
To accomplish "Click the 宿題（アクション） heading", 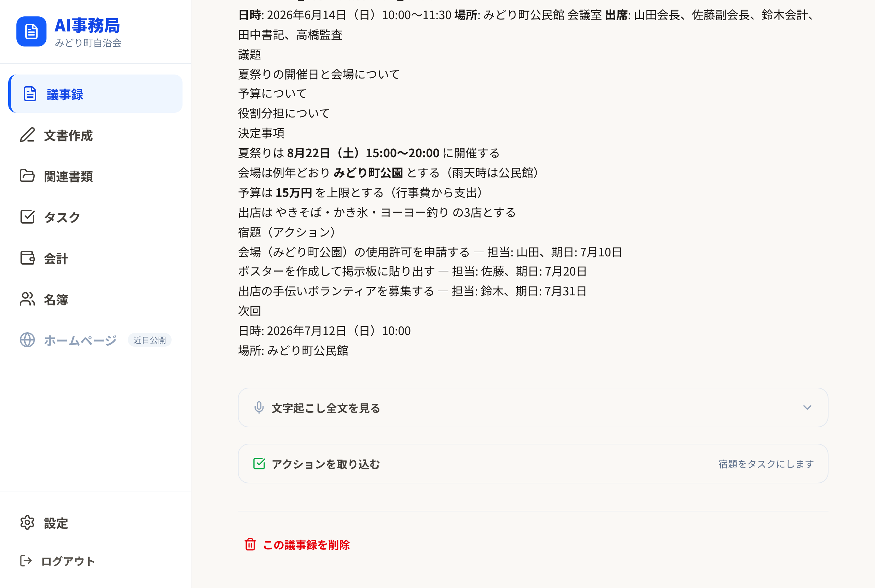I will coord(287,232).
